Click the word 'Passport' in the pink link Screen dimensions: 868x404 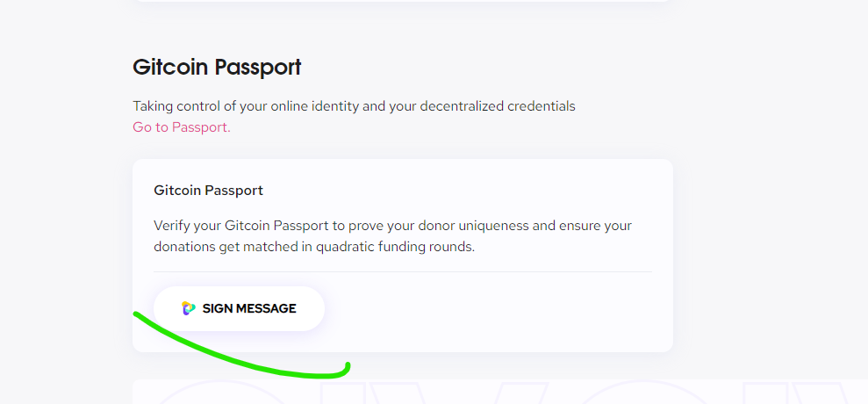[200, 126]
